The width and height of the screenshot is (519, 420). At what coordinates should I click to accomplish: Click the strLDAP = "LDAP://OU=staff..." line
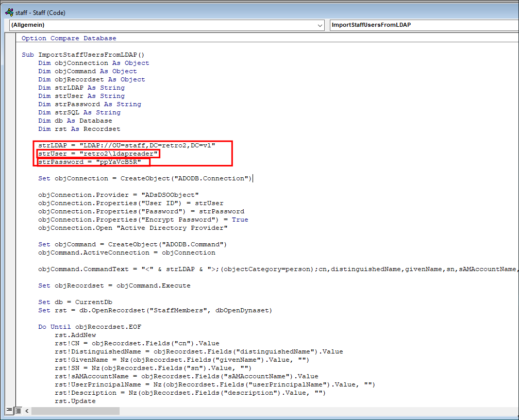126,145
